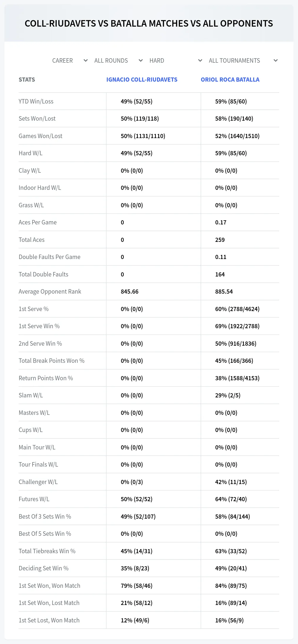Open Ignacio Coll-Riudavets player link
This screenshot has height=644, width=298.
(x=142, y=80)
